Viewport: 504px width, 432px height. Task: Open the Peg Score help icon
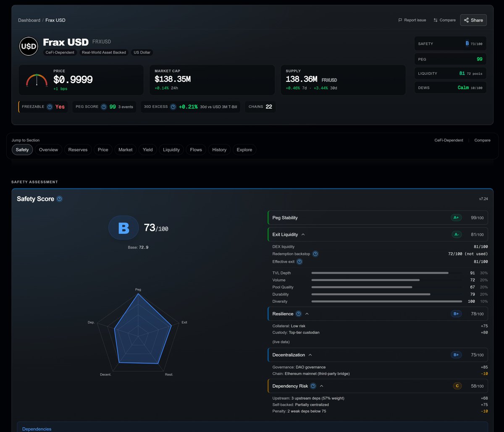click(x=104, y=107)
